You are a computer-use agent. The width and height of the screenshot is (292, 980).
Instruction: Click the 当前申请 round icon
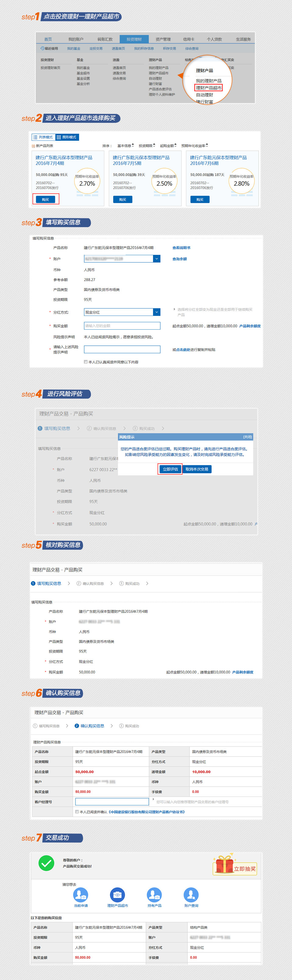point(80,894)
